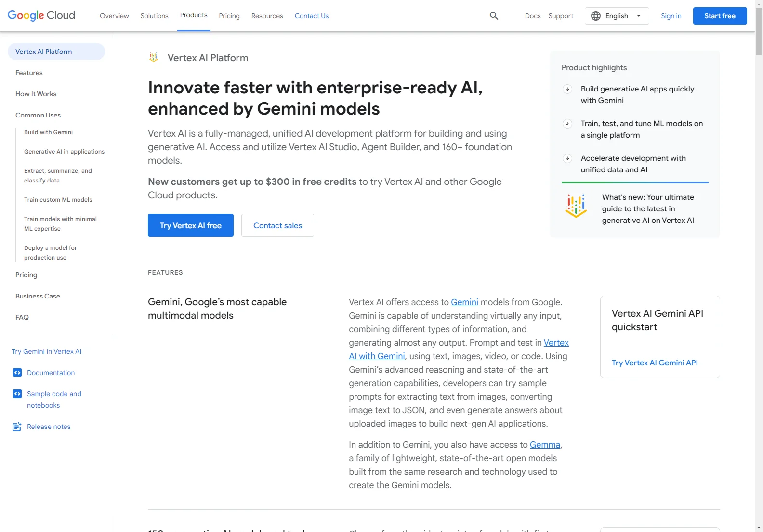The height and width of the screenshot is (532, 763).
Task: Open Generative AI in applications item
Action: 64,151
